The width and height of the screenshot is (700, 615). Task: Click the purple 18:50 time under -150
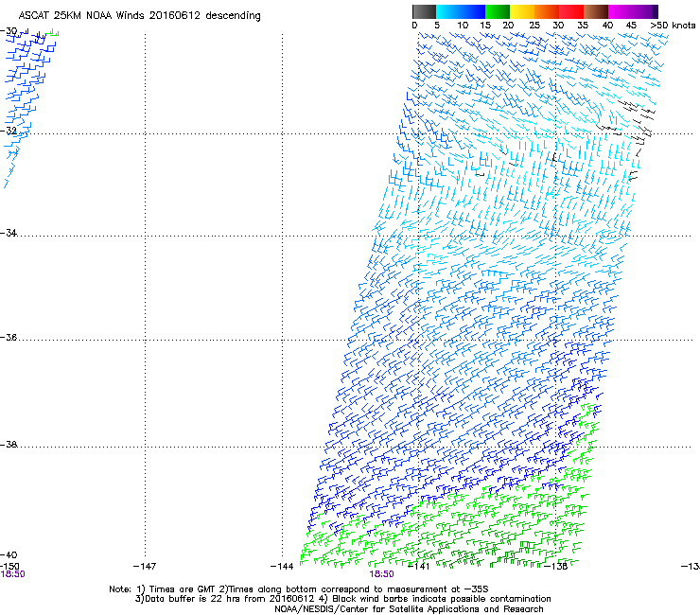click(x=12, y=574)
